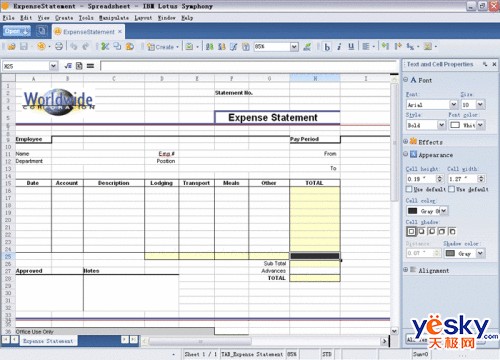
Task: Click the export icon after Save
Action: 41,47
